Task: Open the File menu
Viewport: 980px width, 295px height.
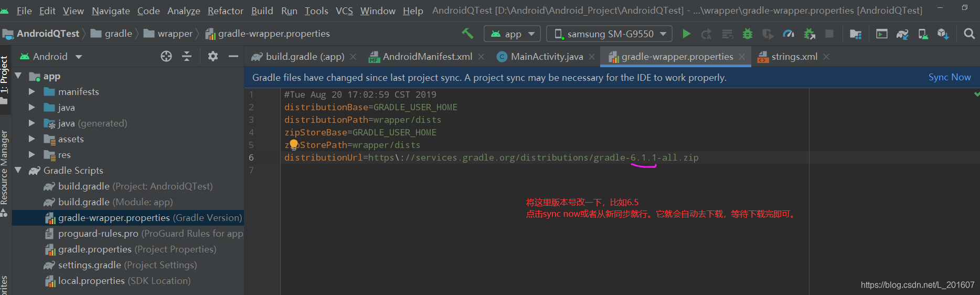Action: (24, 10)
